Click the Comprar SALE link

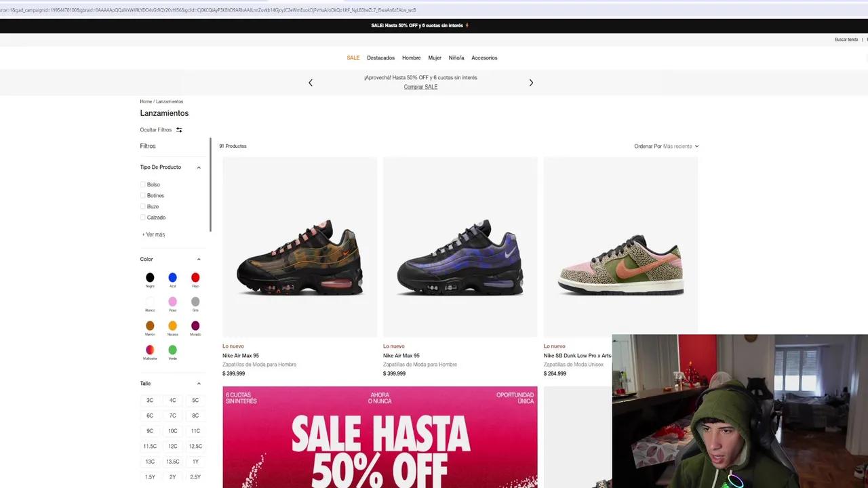[x=420, y=87]
